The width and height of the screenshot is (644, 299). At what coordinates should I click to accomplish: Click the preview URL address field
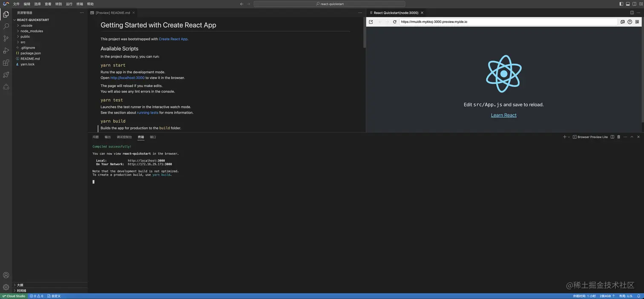pos(508,22)
